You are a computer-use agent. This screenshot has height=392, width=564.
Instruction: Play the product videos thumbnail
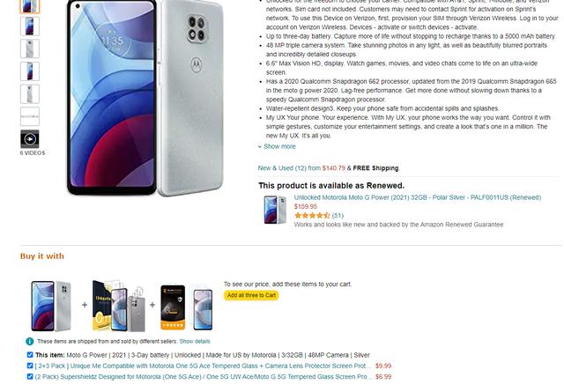tap(30, 139)
